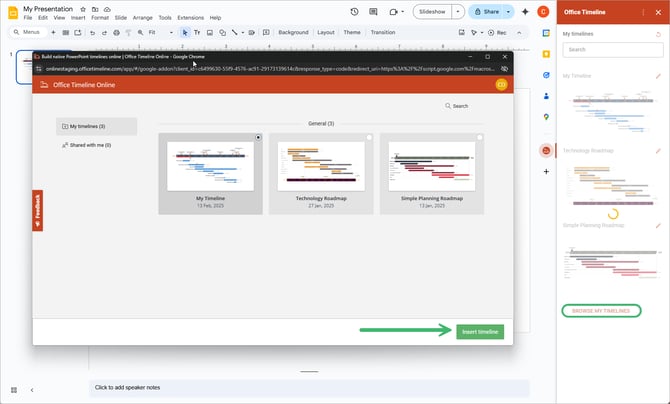The height and width of the screenshot is (404, 670).
Task: Click the Share button
Action: (x=486, y=12)
